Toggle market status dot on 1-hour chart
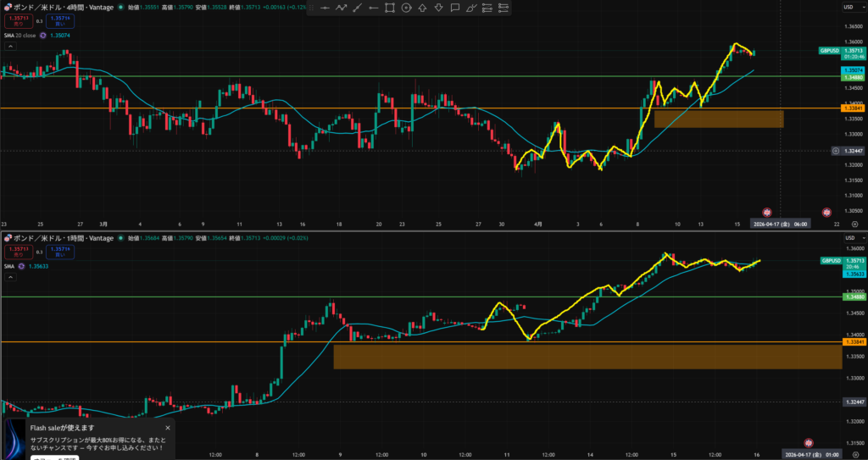 [x=120, y=238]
